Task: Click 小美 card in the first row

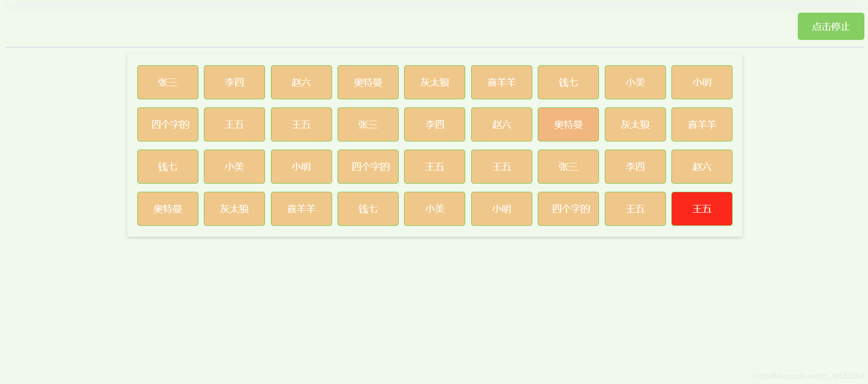Action: point(635,82)
